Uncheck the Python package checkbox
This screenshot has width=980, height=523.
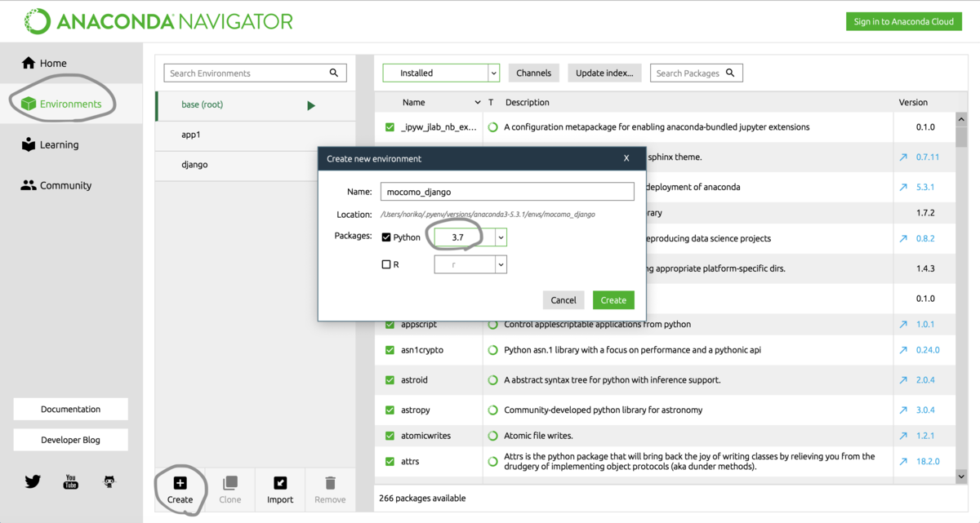pyautogui.click(x=386, y=237)
